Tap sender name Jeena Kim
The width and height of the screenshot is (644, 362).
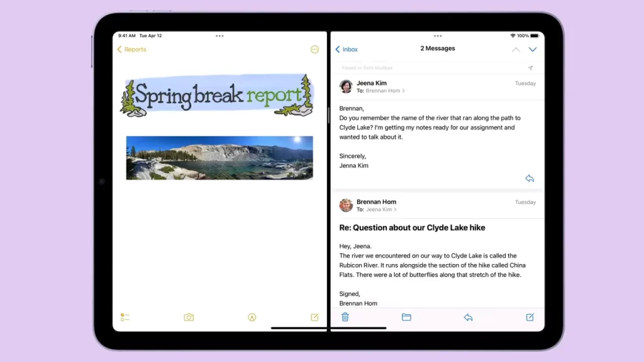[x=371, y=84]
